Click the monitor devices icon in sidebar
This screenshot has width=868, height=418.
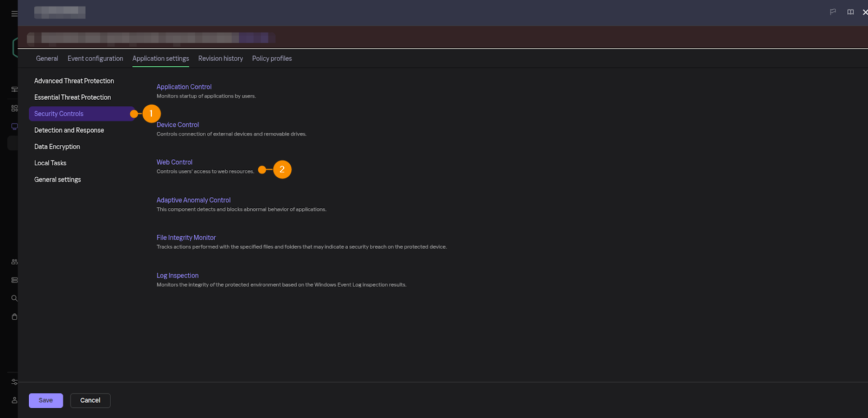pos(15,127)
